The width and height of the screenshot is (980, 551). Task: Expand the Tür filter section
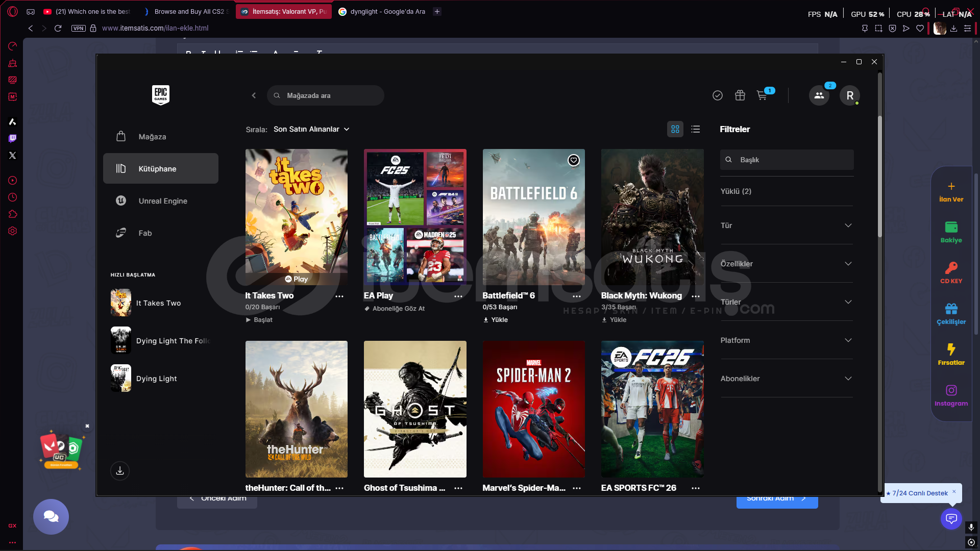787,226
